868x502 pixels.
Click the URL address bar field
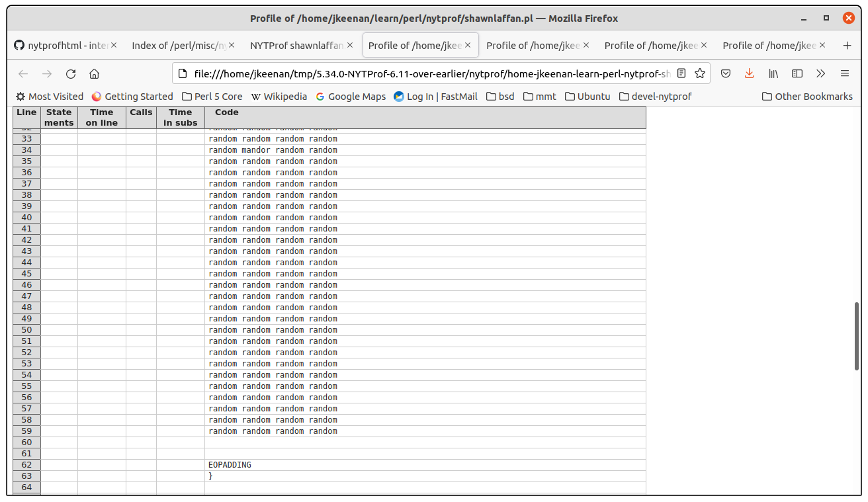(430, 73)
